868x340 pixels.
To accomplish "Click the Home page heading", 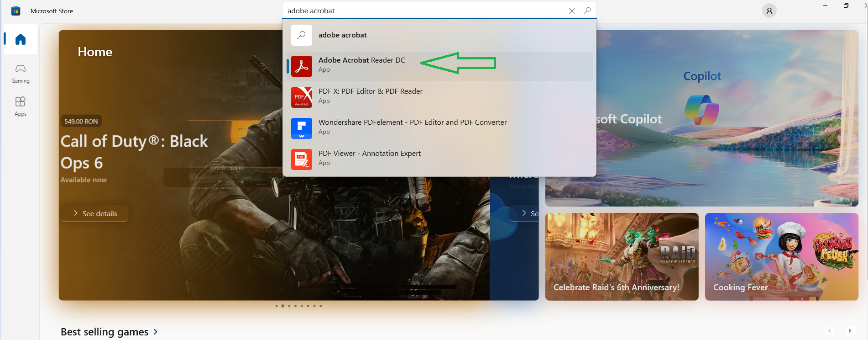I will click(95, 52).
